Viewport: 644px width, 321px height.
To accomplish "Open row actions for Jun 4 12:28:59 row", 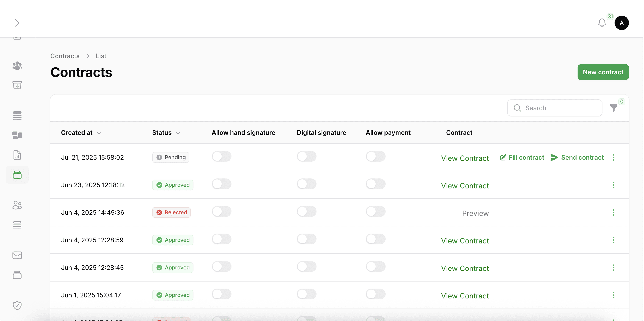I will (613, 240).
